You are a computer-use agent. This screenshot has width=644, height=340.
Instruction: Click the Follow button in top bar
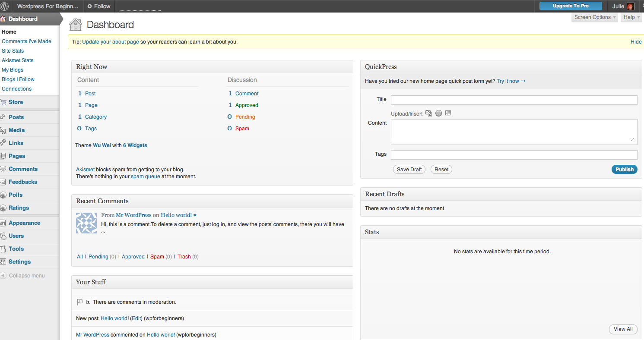point(99,6)
